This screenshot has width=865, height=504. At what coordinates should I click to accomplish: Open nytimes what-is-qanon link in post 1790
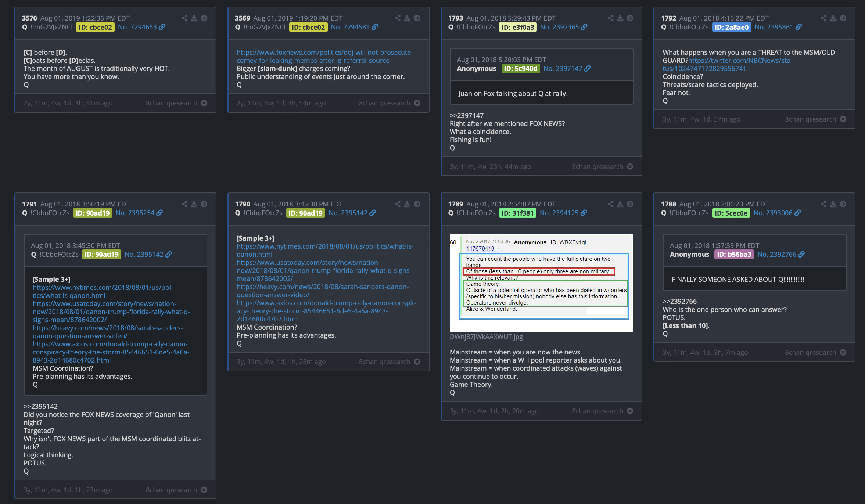325,251
